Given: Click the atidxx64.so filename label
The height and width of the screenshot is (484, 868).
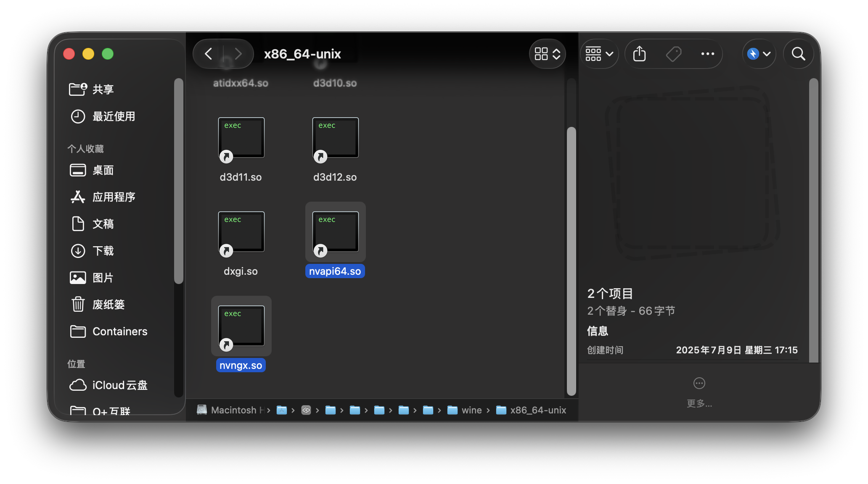Looking at the screenshot, I should tap(241, 83).
